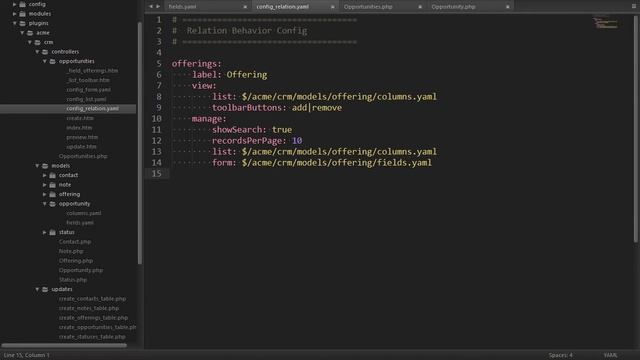The width and height of the screenshot is (640, 360).
Task: Click the contact folder icon
Action: 53,175
